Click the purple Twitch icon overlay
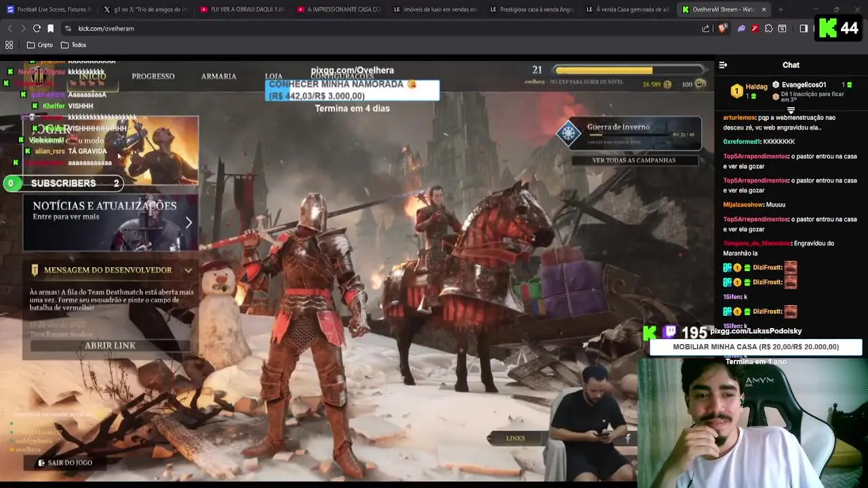Viewport: 868px width, 488px height. point(670,332)
